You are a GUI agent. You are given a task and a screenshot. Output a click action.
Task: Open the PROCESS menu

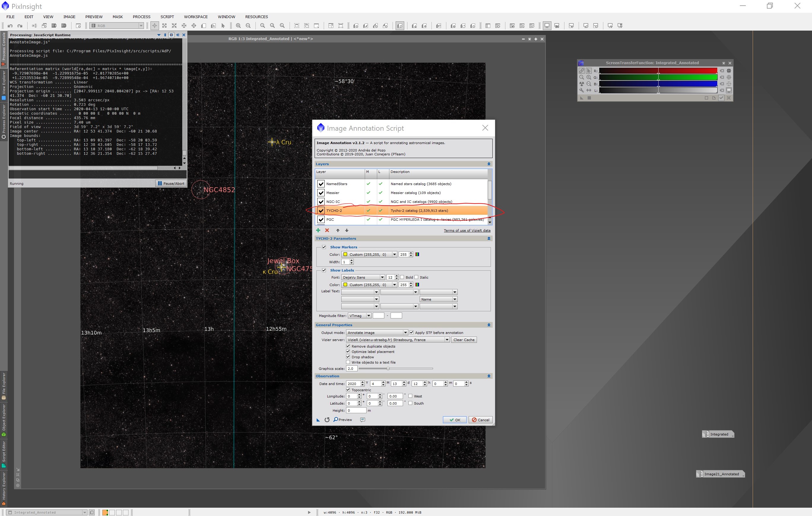pyautogui.click(x=142, y=17)
